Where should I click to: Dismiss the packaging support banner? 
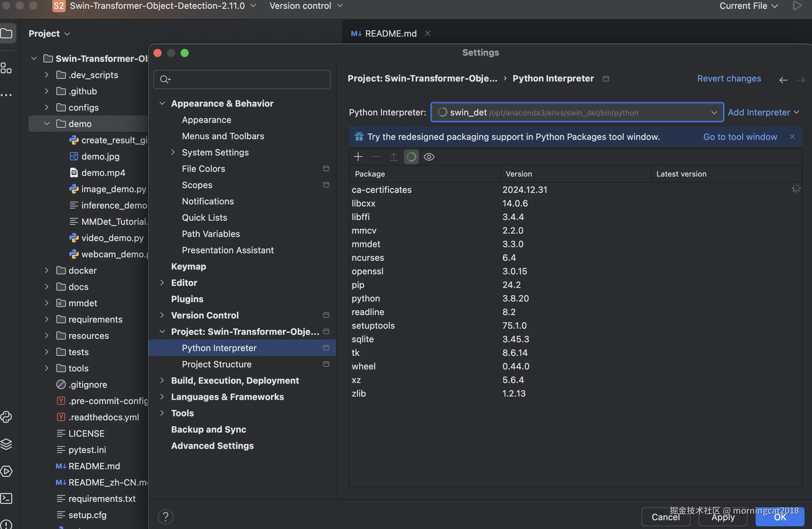coord(792,136)
